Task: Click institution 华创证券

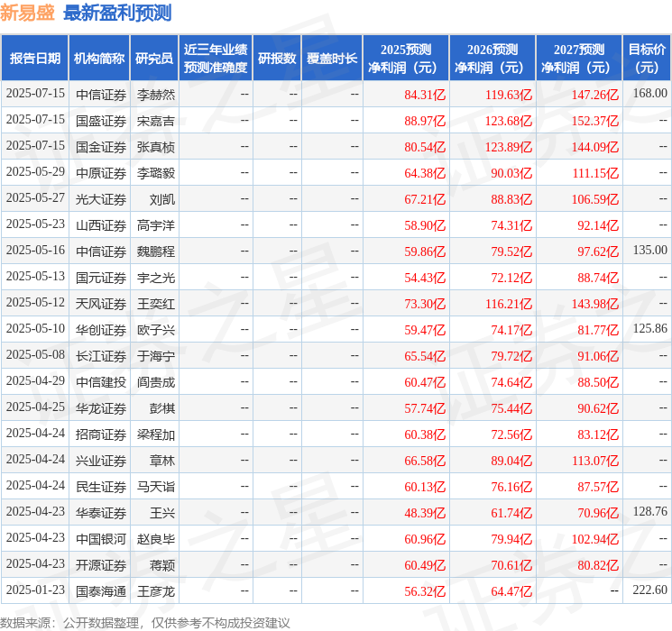Action: [x=101, y=330]
